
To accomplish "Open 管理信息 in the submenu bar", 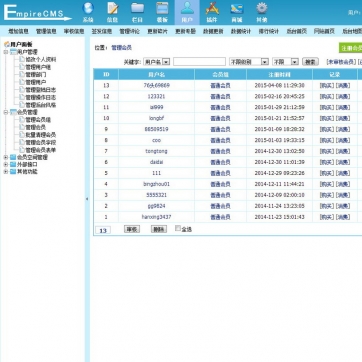I will [x=46, y=31].
